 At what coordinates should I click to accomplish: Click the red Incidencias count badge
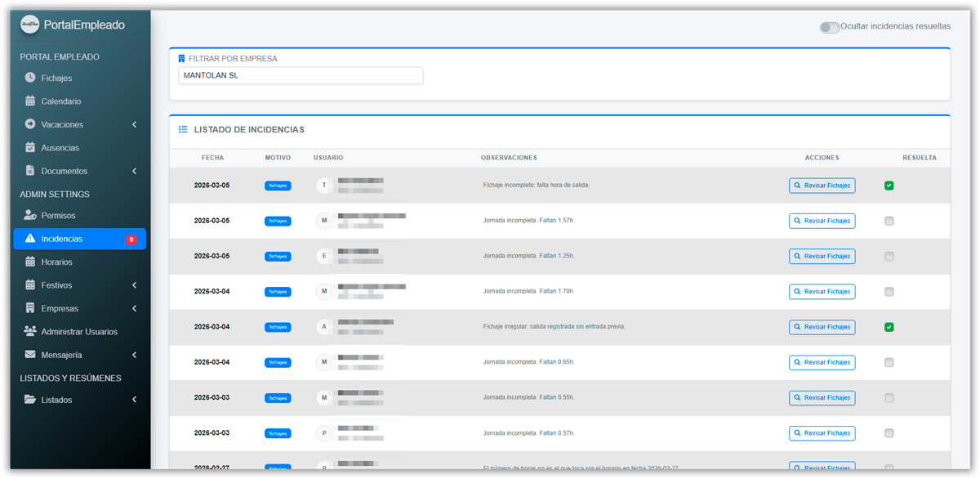pos(131,239)
